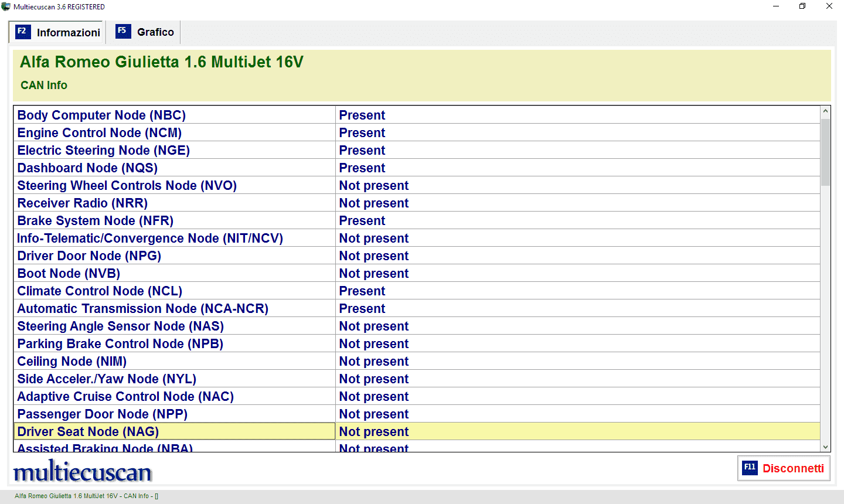Open the Informazioni tab

tap(57, 32)
